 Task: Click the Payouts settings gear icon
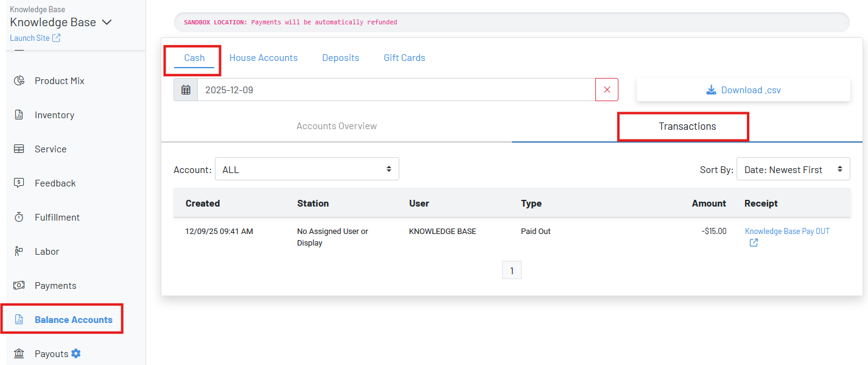pos(75,353)
